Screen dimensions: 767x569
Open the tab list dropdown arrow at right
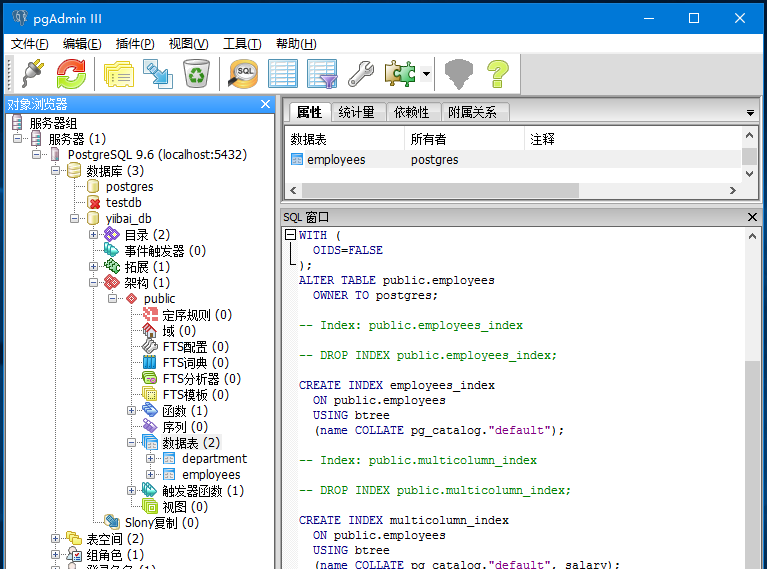750,113
